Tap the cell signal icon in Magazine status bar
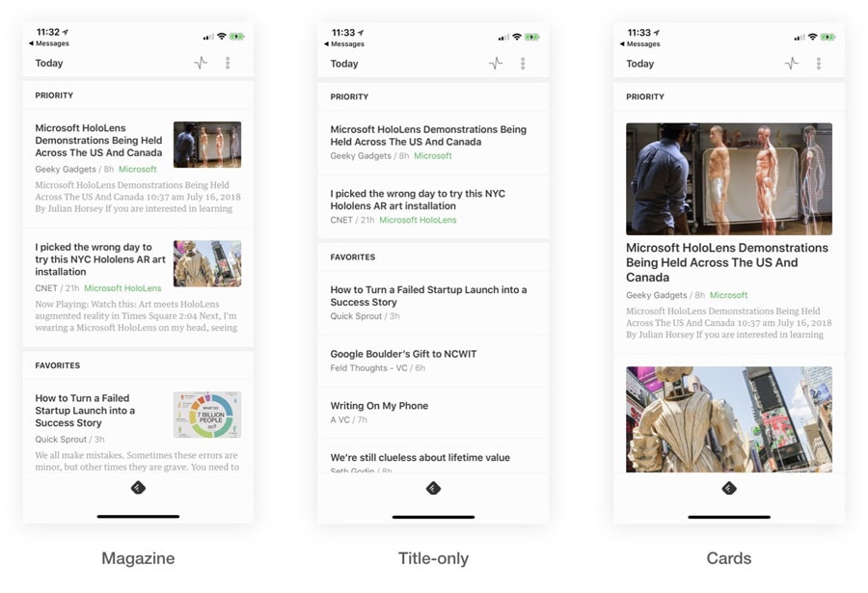 tap(208, 37)
